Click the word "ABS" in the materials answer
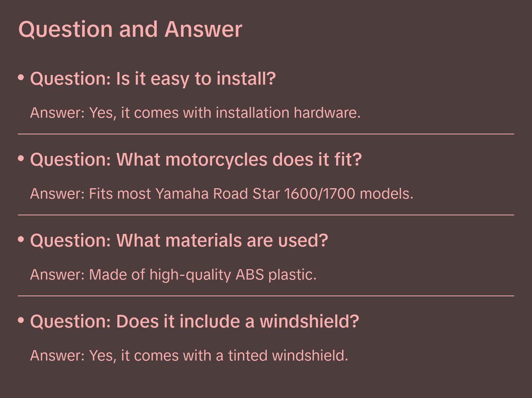This screenshot has width=532, height=398. (x=250, y=275)
